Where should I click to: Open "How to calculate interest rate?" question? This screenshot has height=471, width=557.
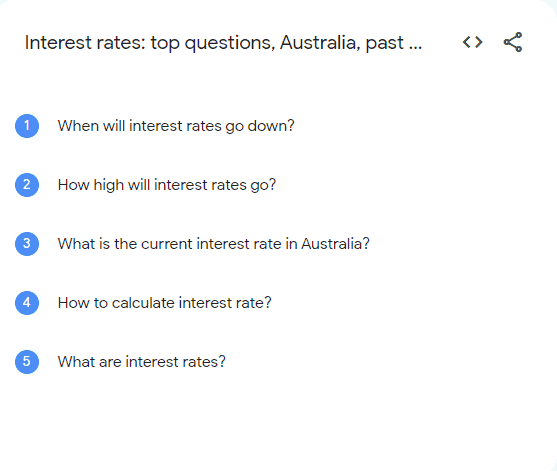[164, 303]
